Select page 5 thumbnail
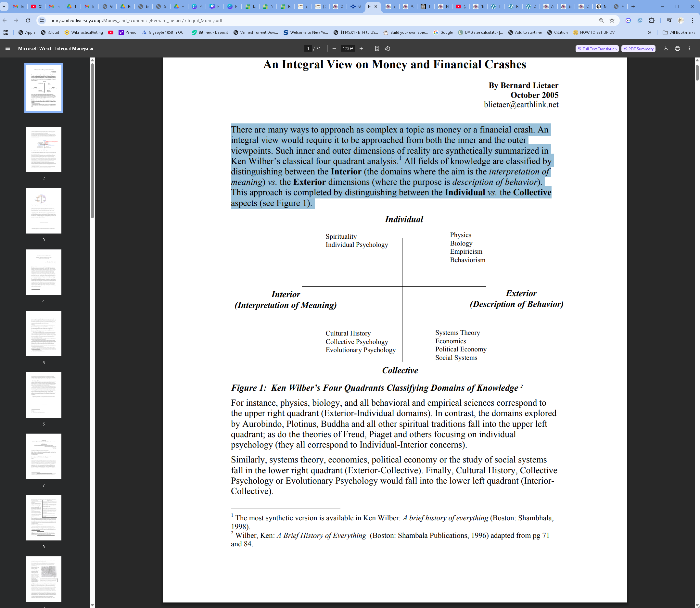Screen dimensions: 700x608 pos(44,334)
